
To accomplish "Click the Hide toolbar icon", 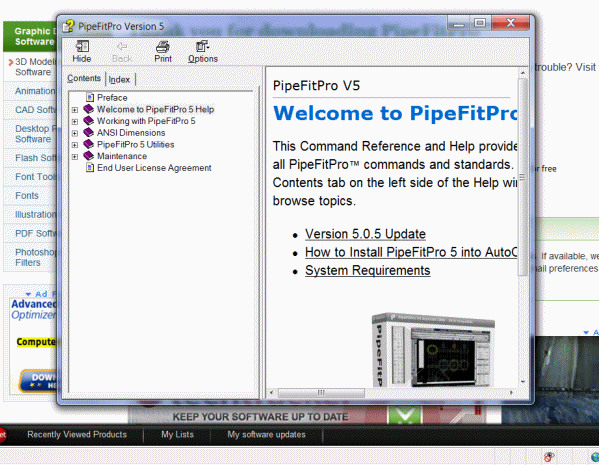I will coord(82,46).
